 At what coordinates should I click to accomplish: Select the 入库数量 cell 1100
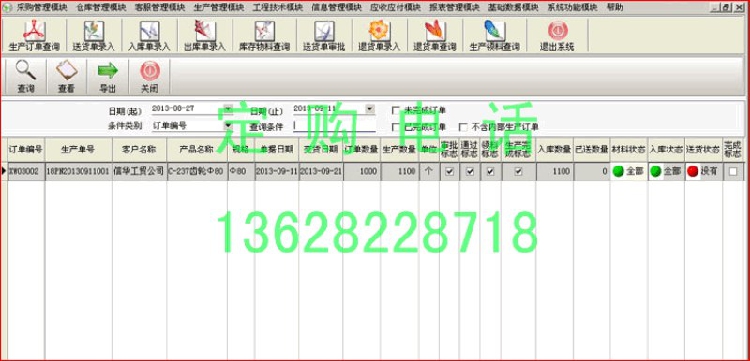click(555, 172)
